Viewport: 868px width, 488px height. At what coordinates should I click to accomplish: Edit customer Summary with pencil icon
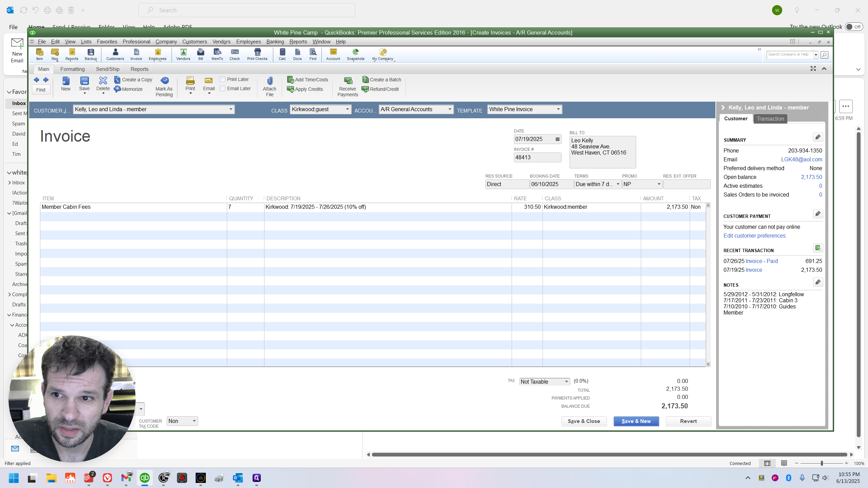pos(818,137)
